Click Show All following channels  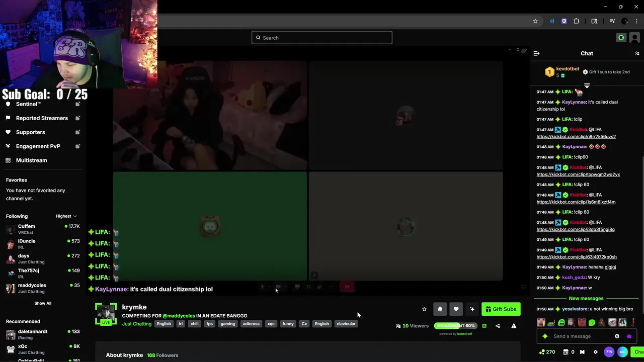click(43, 303)
